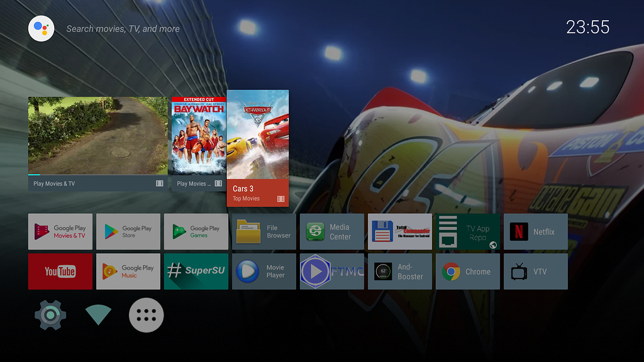Launch the FTMC media player

pos(331,271)
